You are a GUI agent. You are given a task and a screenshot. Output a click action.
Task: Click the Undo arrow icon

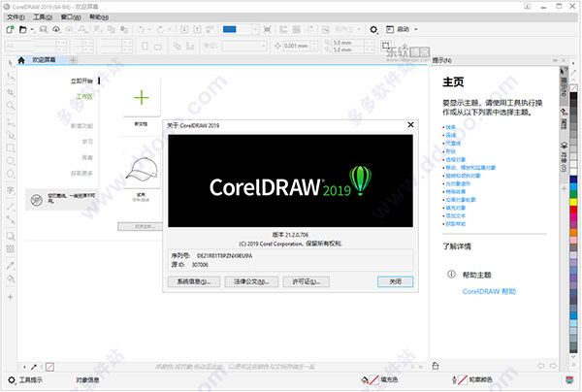141,29
